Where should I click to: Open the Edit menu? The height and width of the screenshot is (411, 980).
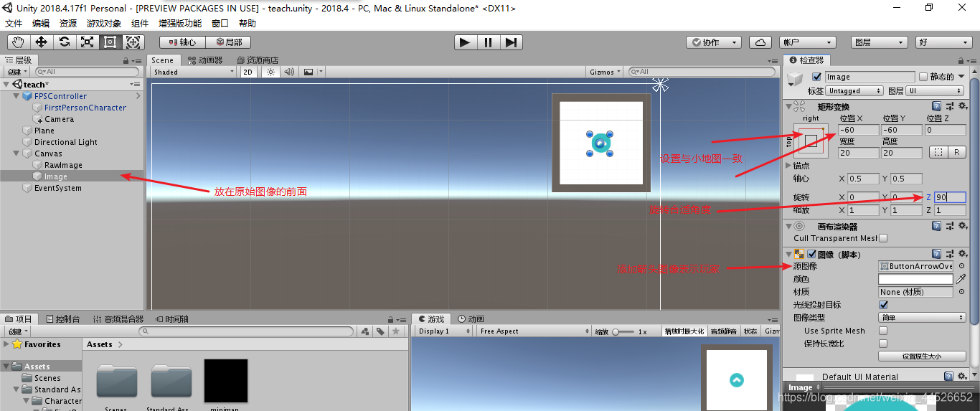pos(41,23)
